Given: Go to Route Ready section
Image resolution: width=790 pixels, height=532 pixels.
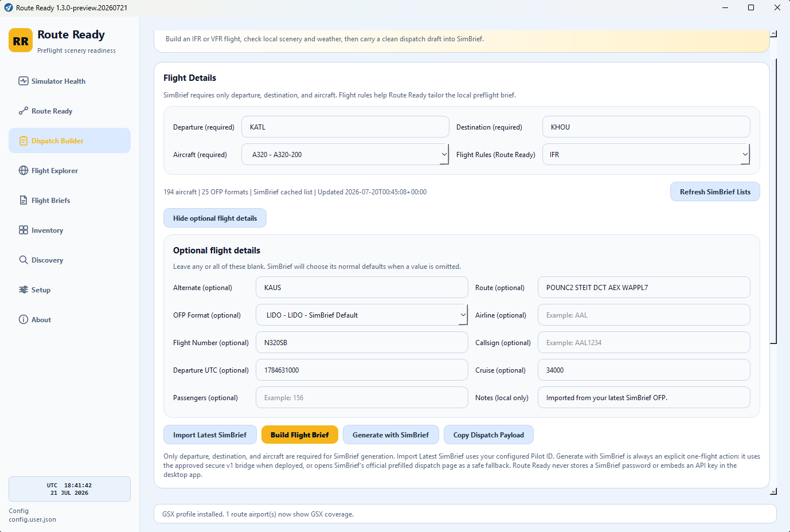Looking at the screenshot, I should (x=69, y=111).
